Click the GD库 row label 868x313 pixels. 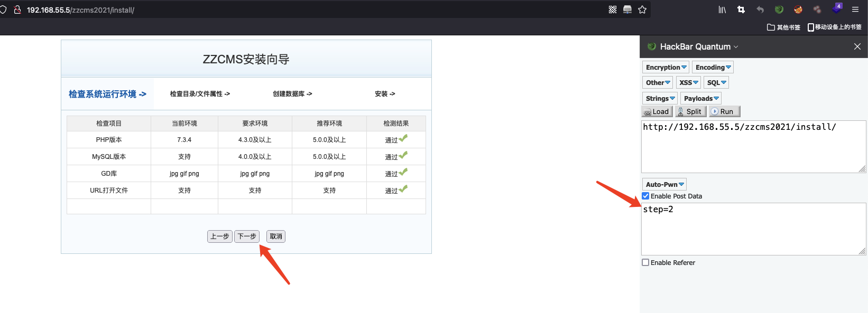pyautogui.click(x=109, y=174)
